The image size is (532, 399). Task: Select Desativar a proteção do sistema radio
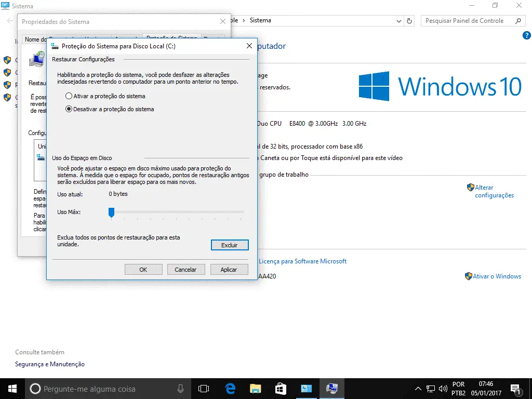[x=110, y=109]
